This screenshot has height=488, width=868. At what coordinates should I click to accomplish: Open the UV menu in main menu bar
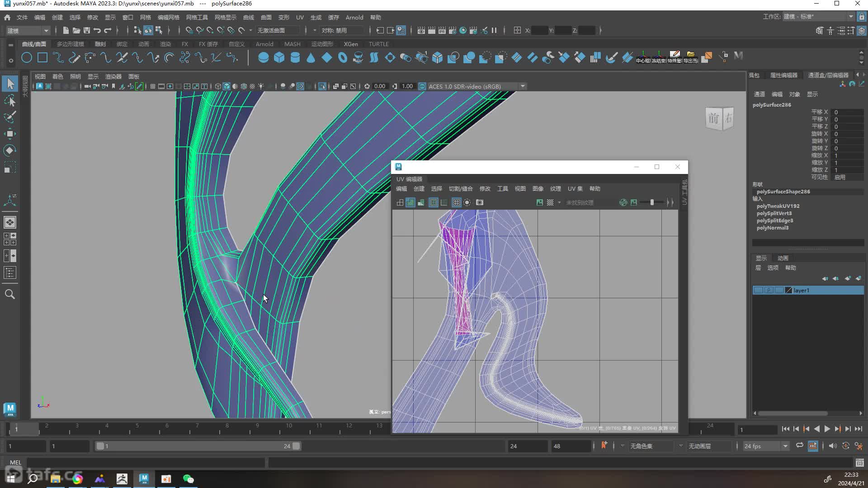point(300,17)
